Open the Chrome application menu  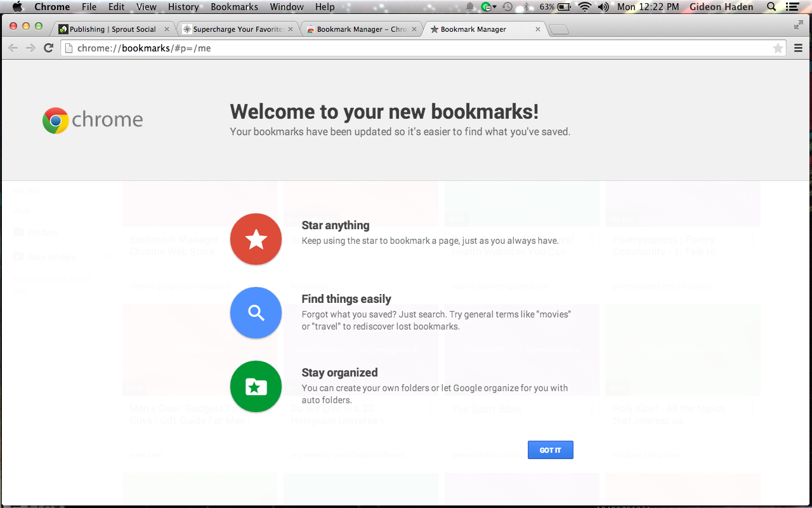[52, 7]
